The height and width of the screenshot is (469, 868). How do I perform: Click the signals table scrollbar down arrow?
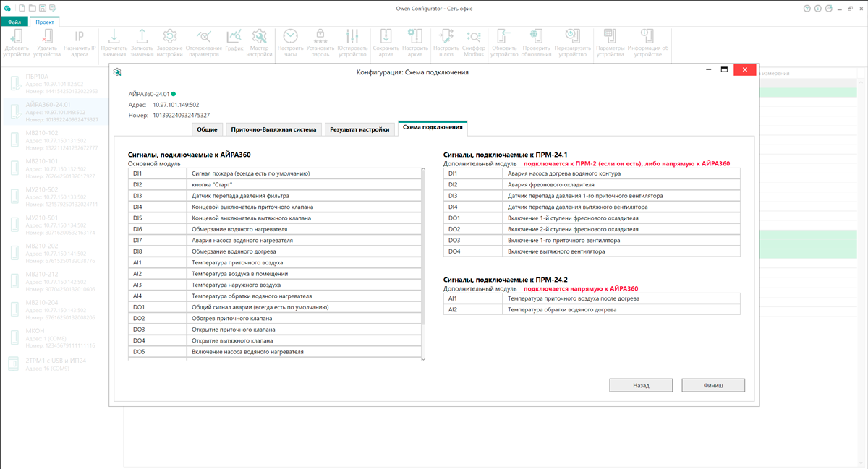[423, 358]
